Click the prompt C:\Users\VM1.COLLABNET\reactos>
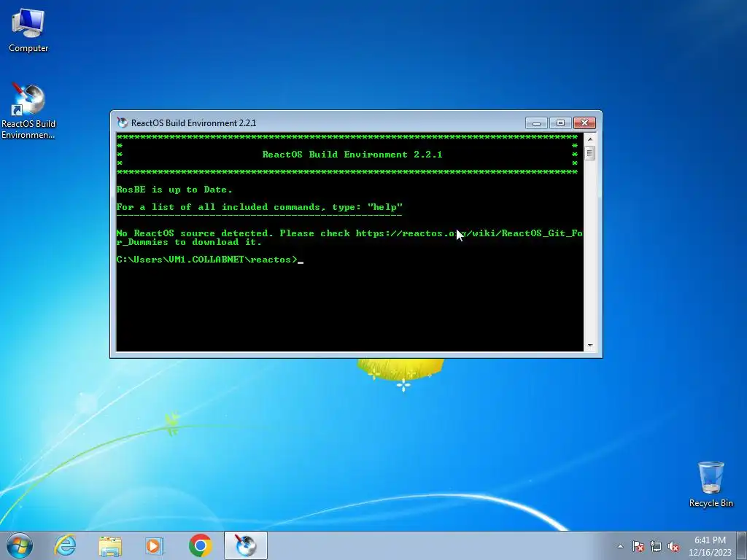 (x=206, y=260)
